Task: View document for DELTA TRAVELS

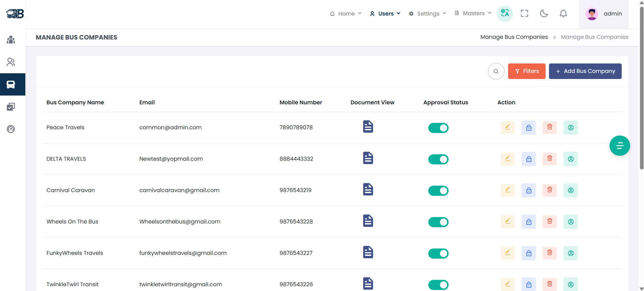Action: point(368,158)
